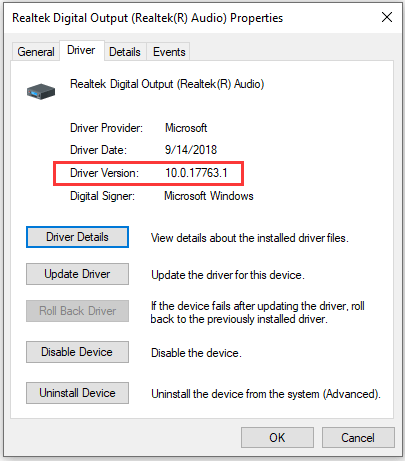Open Driver Details

pyautogui.click(x=77, y=237)
